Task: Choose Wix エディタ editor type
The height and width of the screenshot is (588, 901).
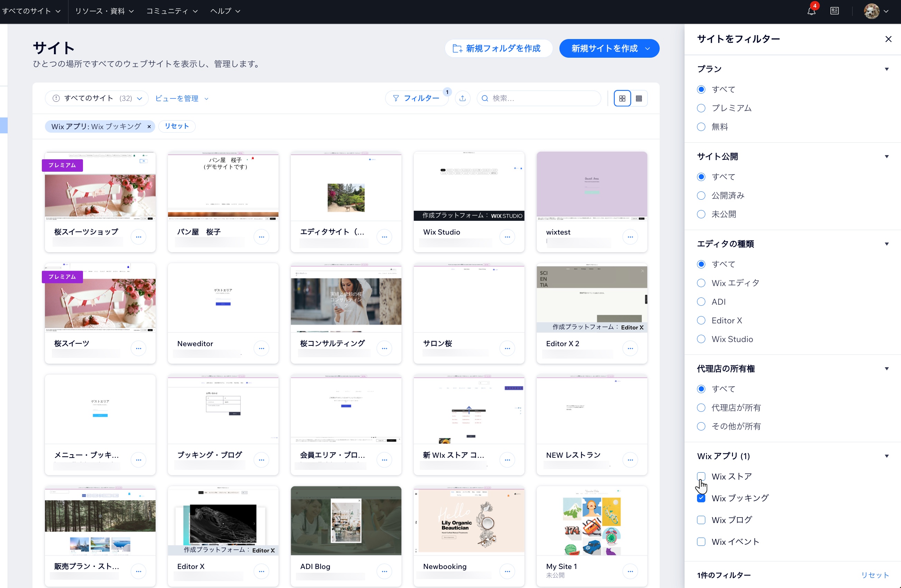Action: tap(701, 283)
